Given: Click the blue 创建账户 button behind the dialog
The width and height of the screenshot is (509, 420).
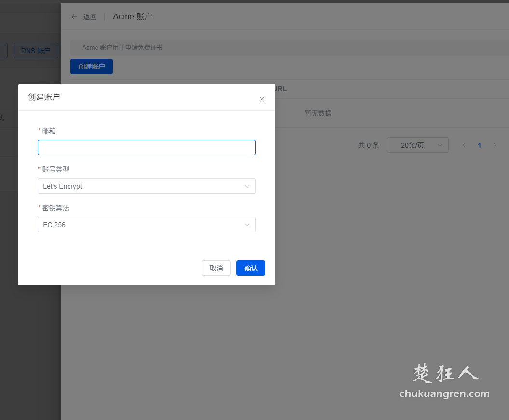Looking at the screenshot, I should pos(91,66).
